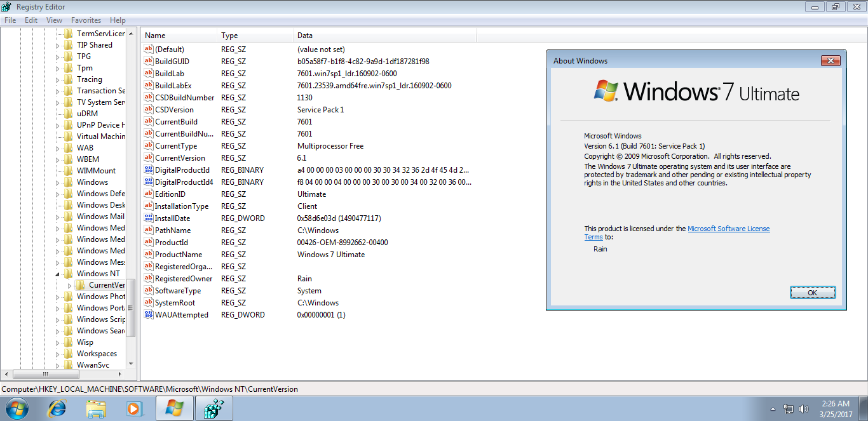Click the 'Service Pack 1' data of CSDVersion
This screenshot has width=868, height=421.
[320, 110]
